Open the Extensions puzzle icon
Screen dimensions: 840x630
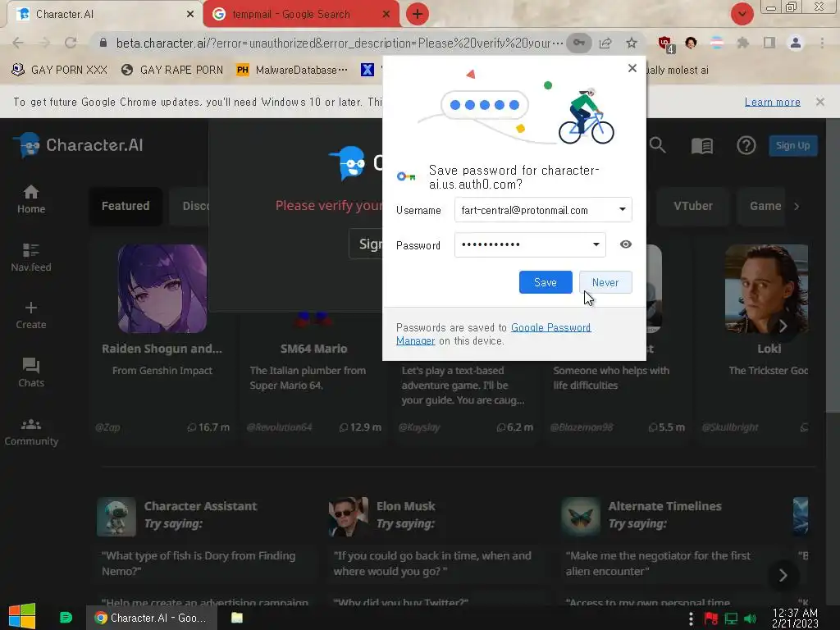tap(742, 43)
